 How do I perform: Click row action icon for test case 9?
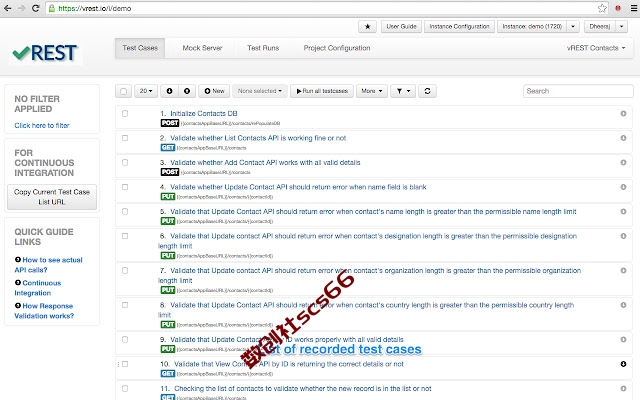[623, 340]
